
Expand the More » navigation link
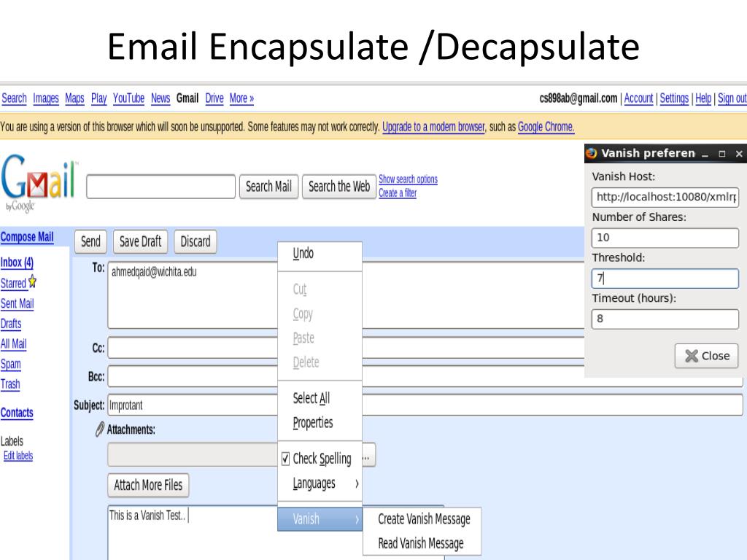[x=241, y=98]
